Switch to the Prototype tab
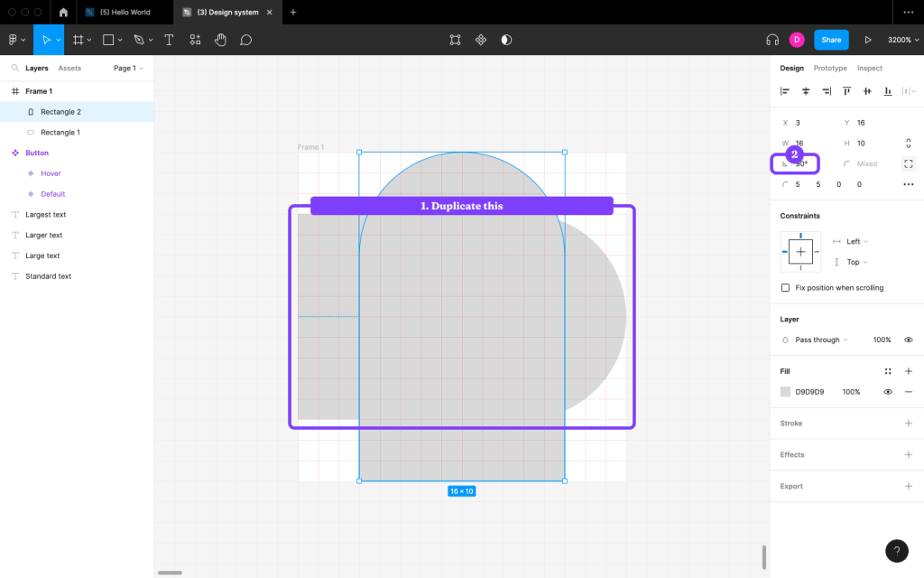 click(830, 68)
